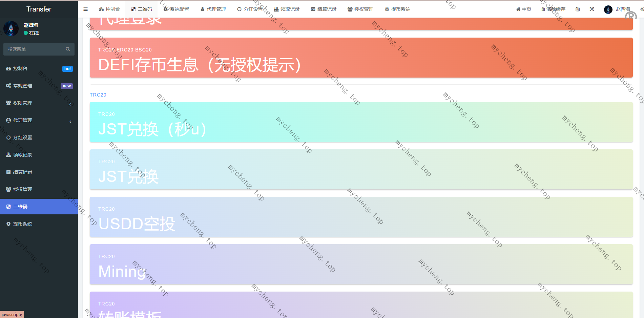Open the USDD空投 card
This screenshot has height=318, width=644.
361,217
